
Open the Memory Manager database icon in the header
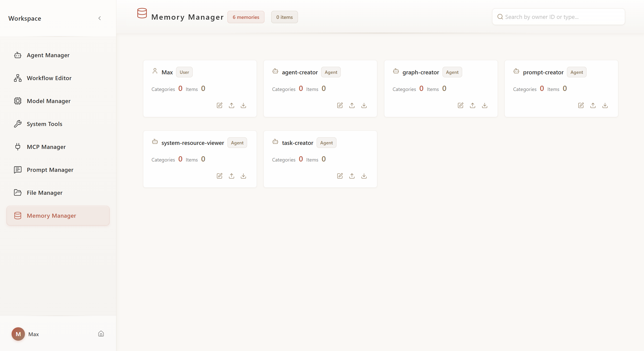point(142,14)
